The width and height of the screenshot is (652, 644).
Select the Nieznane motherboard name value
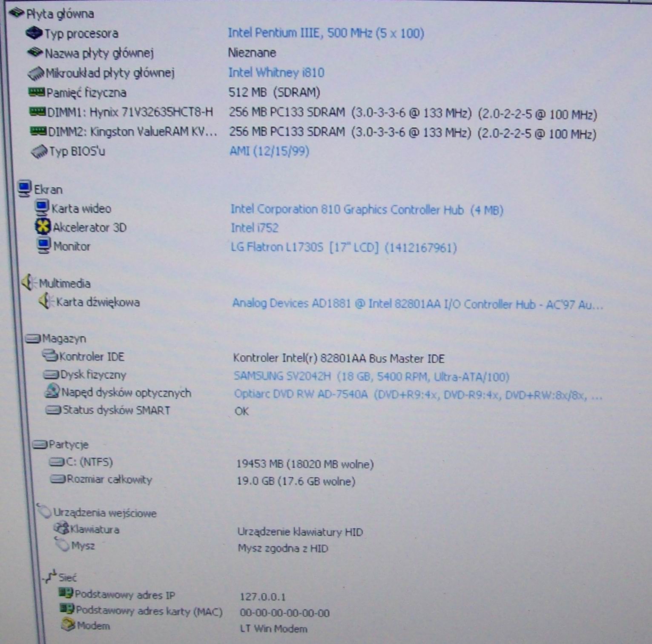pos(252,53)
